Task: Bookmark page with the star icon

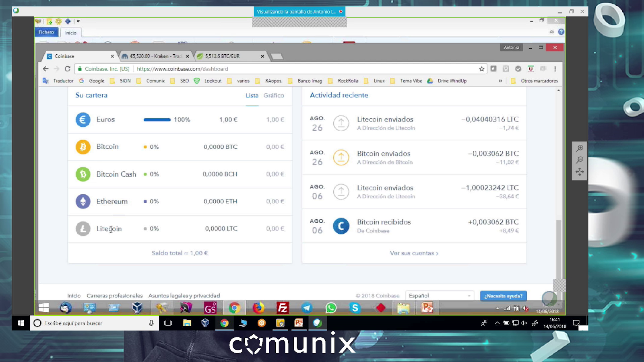Action: 481,69
